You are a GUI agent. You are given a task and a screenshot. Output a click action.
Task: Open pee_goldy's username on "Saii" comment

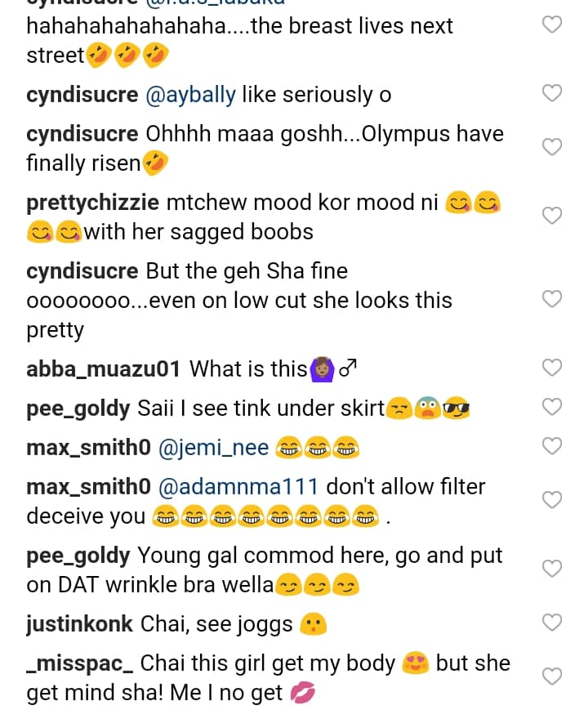78,409
